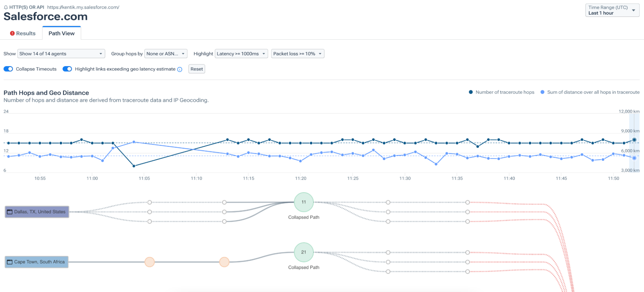Click the 11:35 time axis label
The image size is (644, 292).
coord(457,178)
